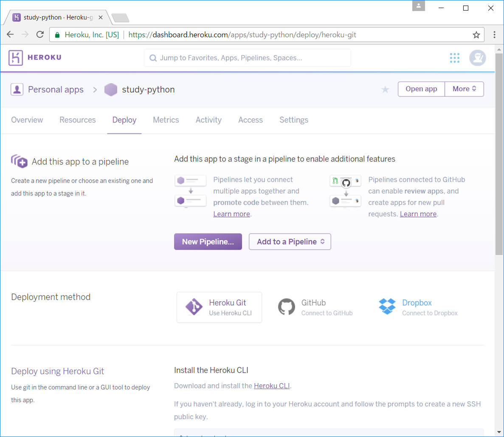Switch to the Settings tab

[x=293, y=120]
